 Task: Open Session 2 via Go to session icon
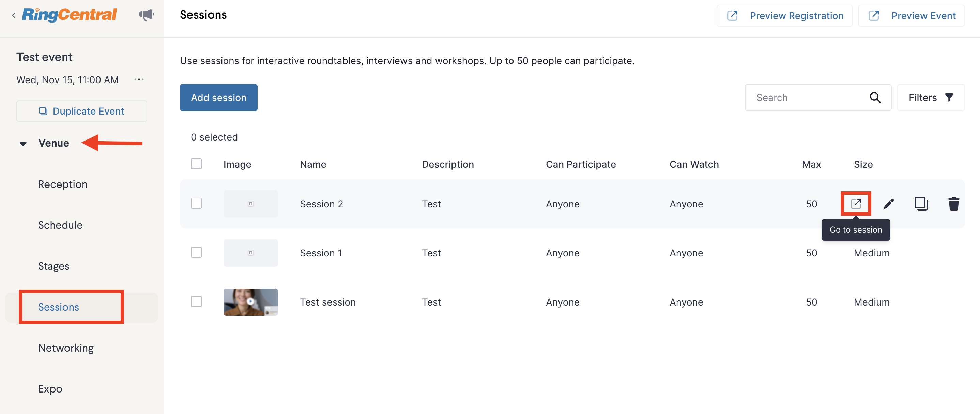856,204
